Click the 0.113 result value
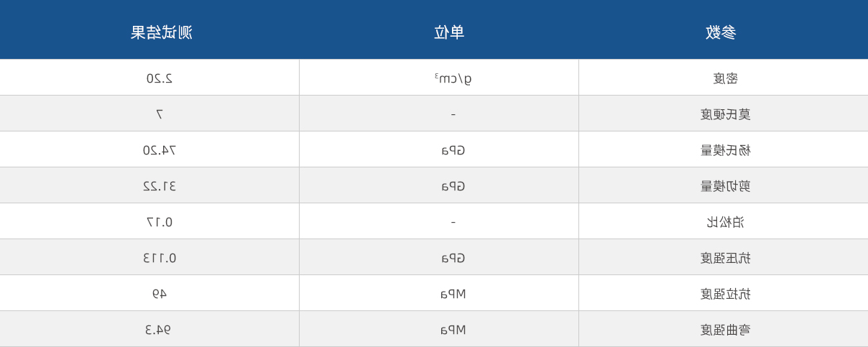 (160, 258)
